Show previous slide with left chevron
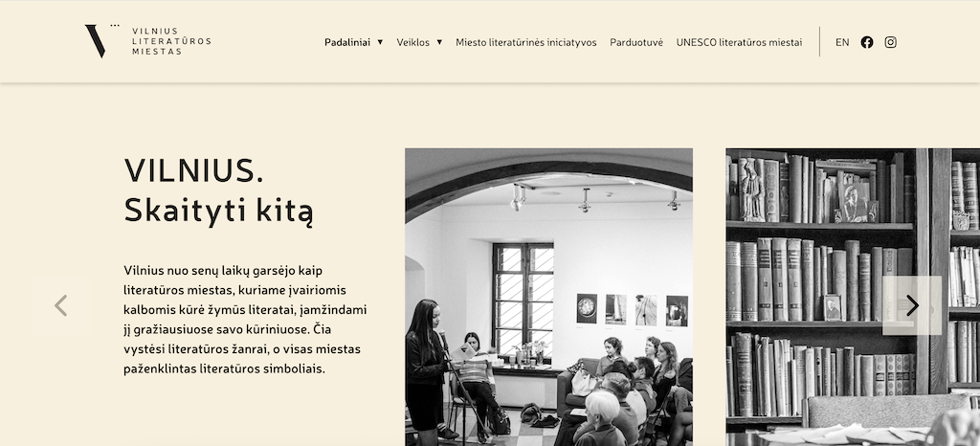The width and height of the screenshot is (980, 446). (x=60, y=306)
